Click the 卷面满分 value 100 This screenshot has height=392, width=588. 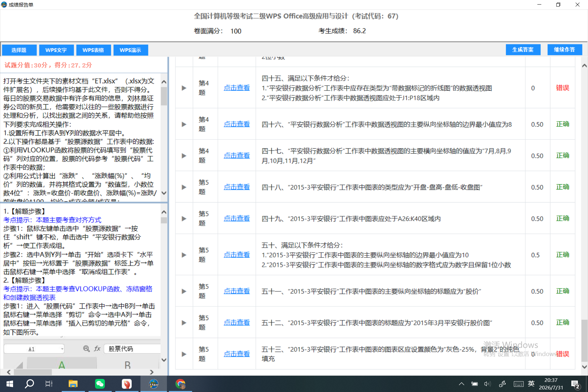[236, 31]
